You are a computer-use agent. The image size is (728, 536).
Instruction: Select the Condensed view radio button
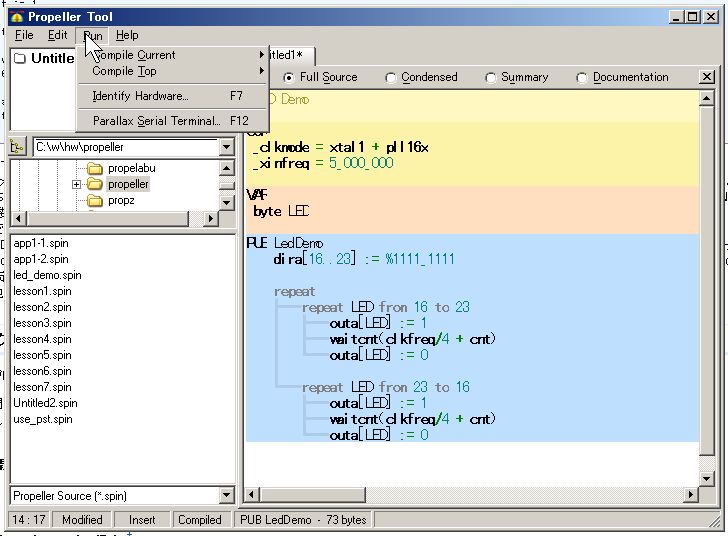click(391, 78)
